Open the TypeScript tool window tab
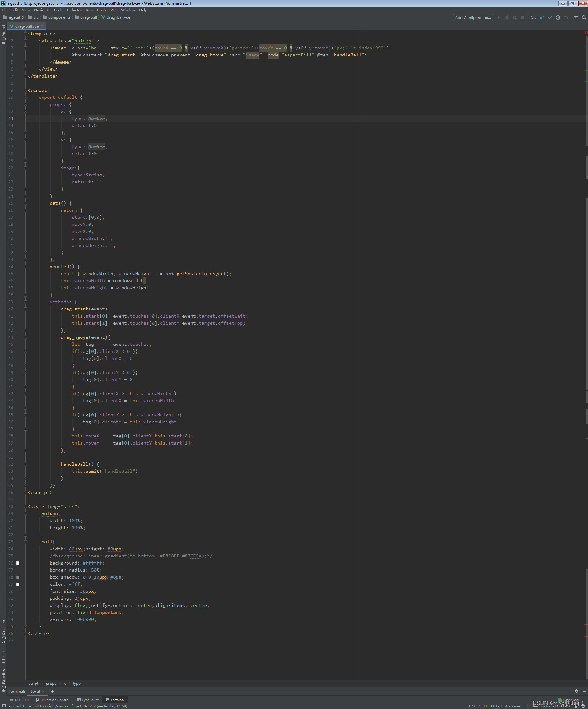588x709 pixels. [x=88, y=700]
